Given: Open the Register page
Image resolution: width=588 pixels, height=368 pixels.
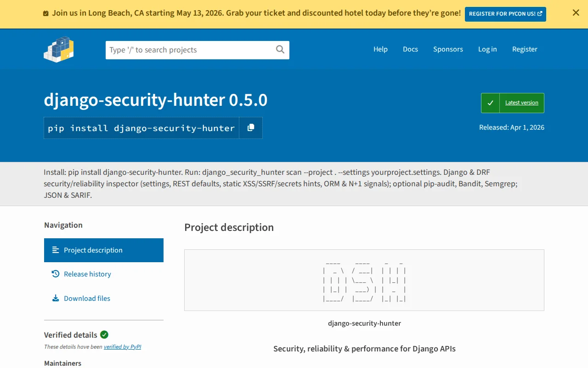Looking at the screenshot, I should click(x=525, y=49).
